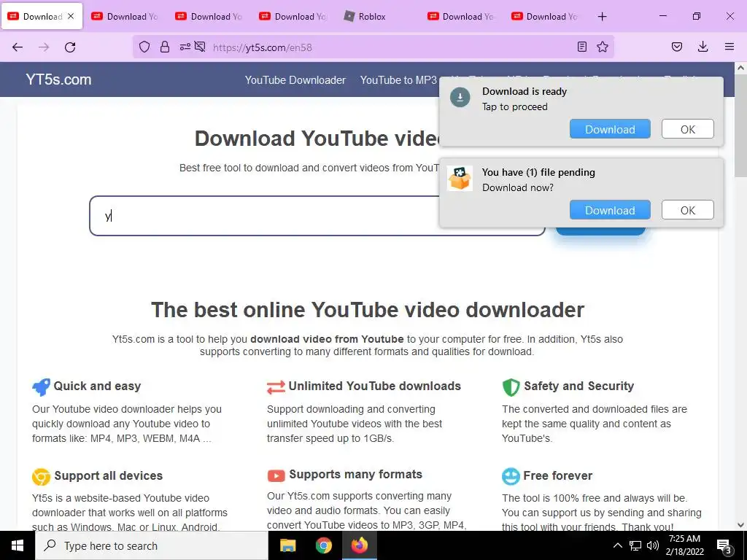Open YouTube to MP3 nav link

(398, 80)
